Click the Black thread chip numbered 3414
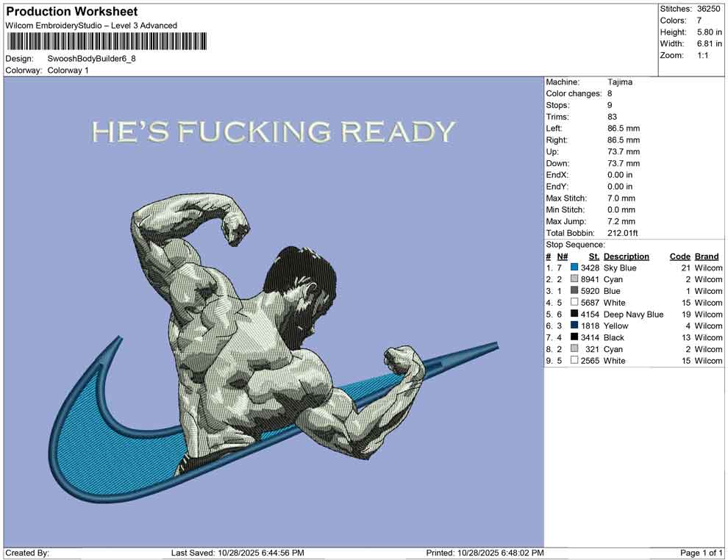 coord(573,337)
